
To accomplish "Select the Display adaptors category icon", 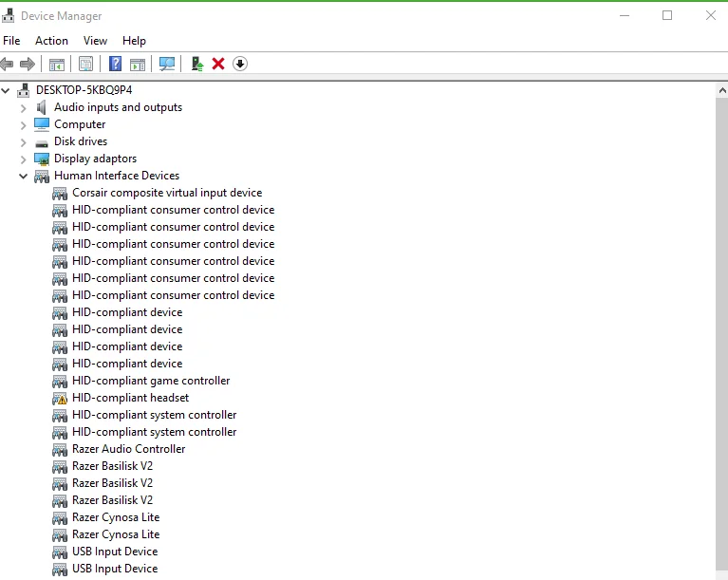I will (x=42, y=159).
